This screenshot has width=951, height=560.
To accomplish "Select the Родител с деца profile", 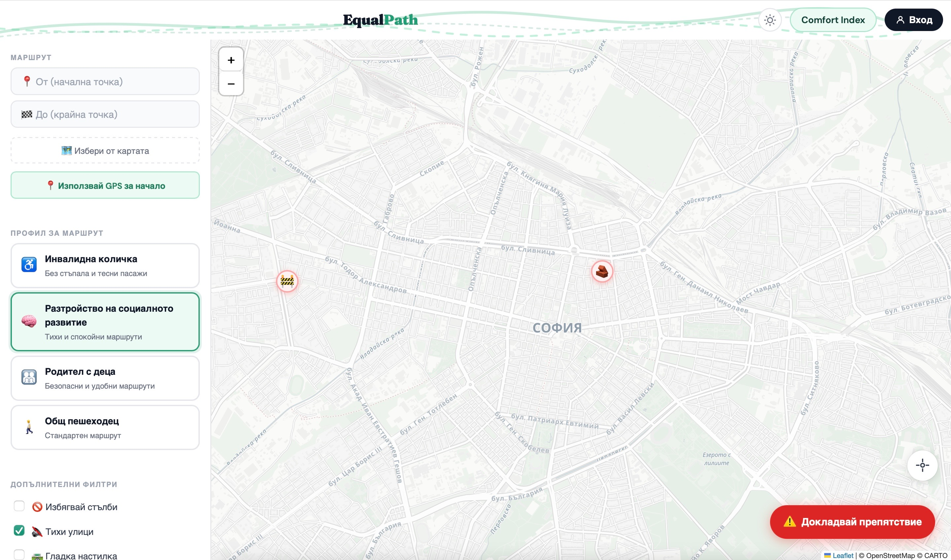I will [x=105, y=378].
